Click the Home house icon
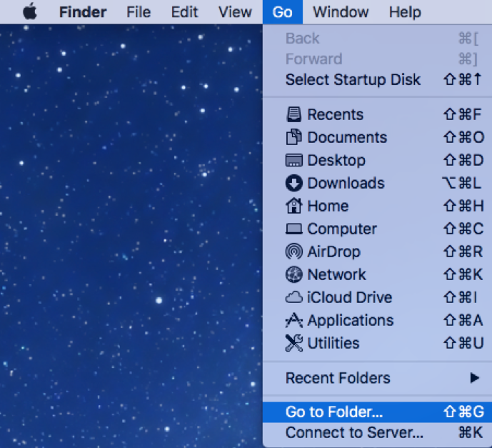The width and height of the screenshot is (492, 448). [293, 206]
